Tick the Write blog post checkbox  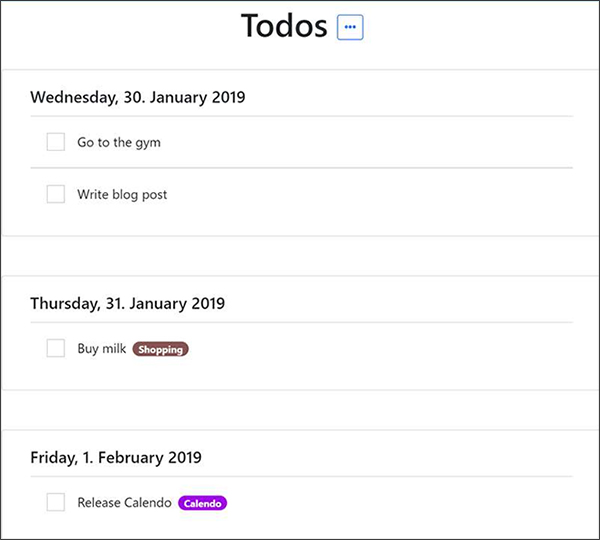point(55,194)
